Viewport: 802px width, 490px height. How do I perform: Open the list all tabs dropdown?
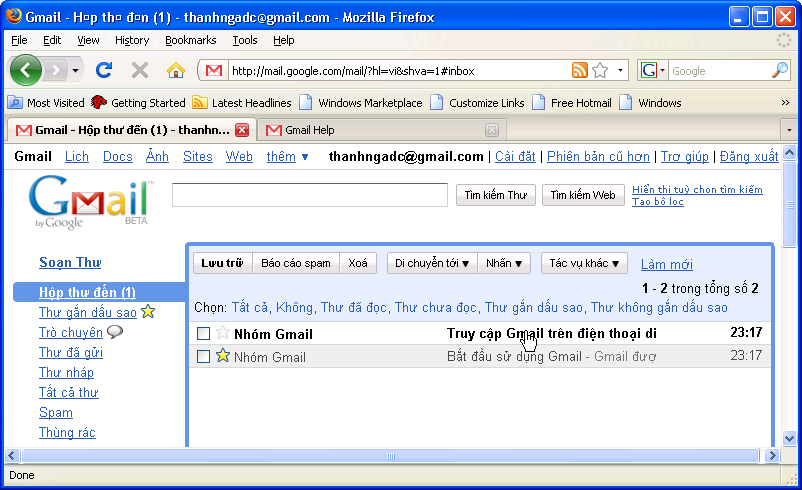tap(789, 130)
